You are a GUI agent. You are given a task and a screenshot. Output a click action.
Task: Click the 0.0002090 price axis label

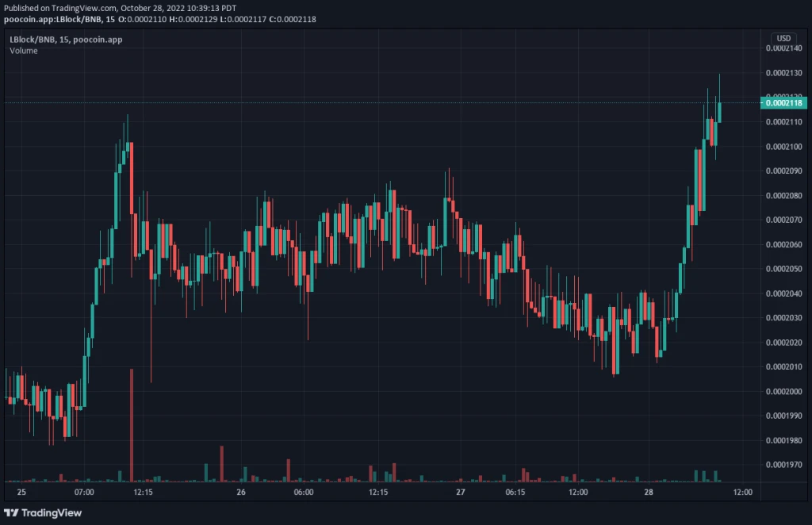tap(783, 171)
